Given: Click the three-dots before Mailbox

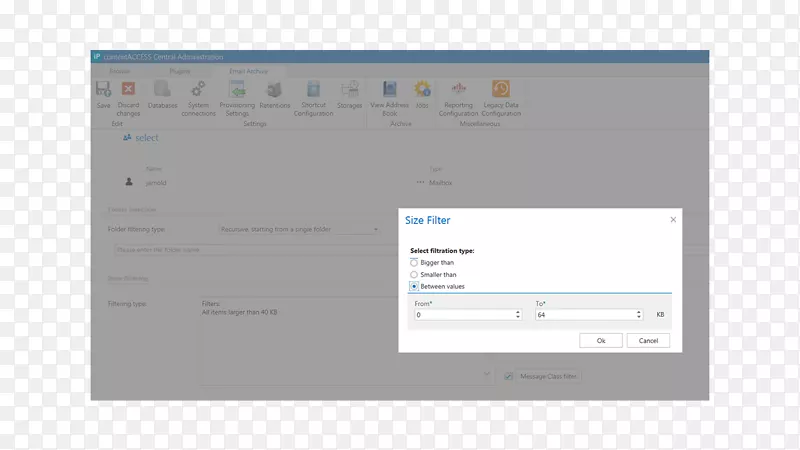Looking at the screenshot, I should pos(420,182).
